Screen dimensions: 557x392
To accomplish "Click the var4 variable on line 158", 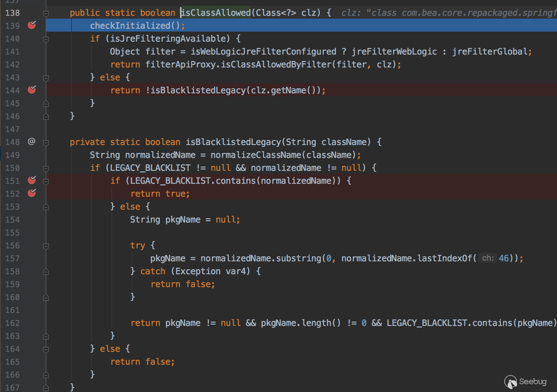I will click(236, 271).
